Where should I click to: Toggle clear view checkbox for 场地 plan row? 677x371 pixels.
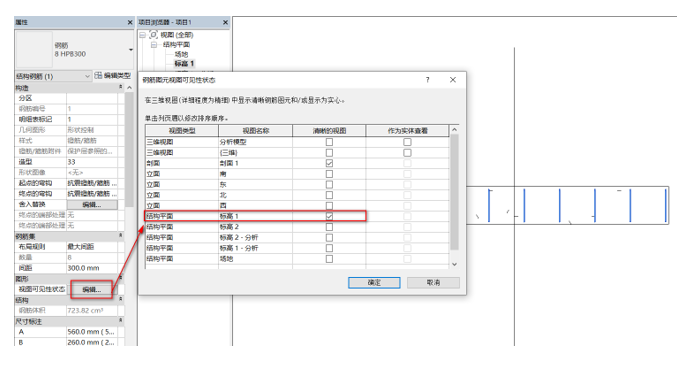[329, 259]
